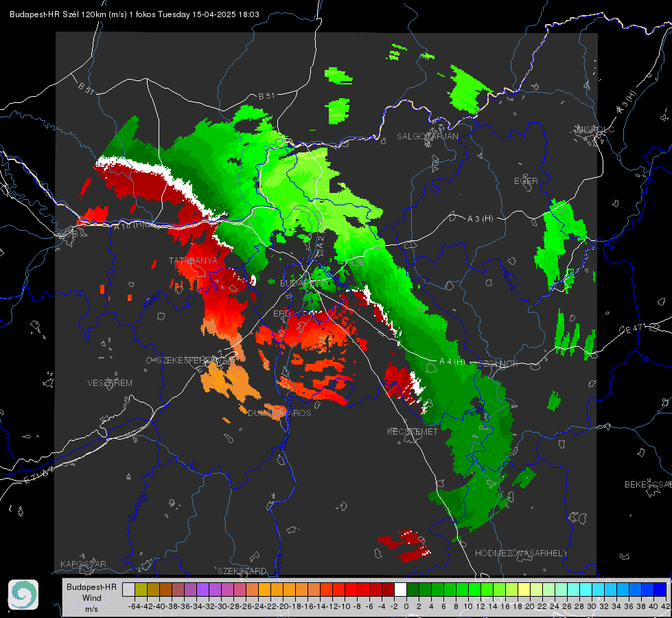The width and height of the screenshot is (672, 618).
Task: Click the Somogy county label
Action: tap(137, 507)
